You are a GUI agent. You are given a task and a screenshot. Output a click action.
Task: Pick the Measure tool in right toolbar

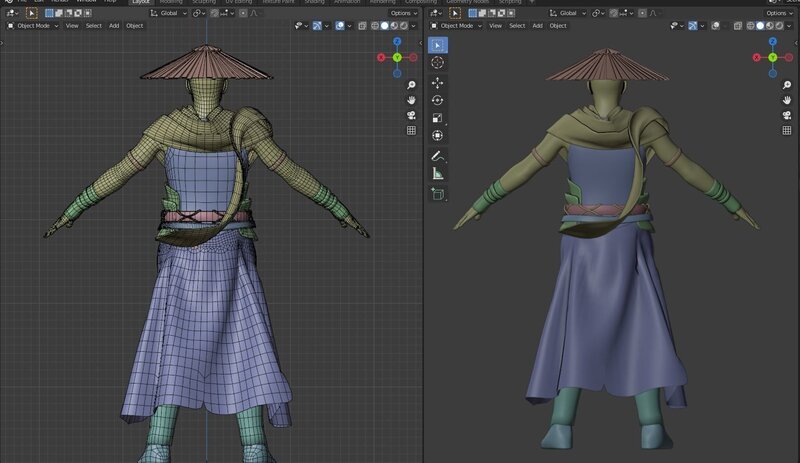(x=438, y=174)
